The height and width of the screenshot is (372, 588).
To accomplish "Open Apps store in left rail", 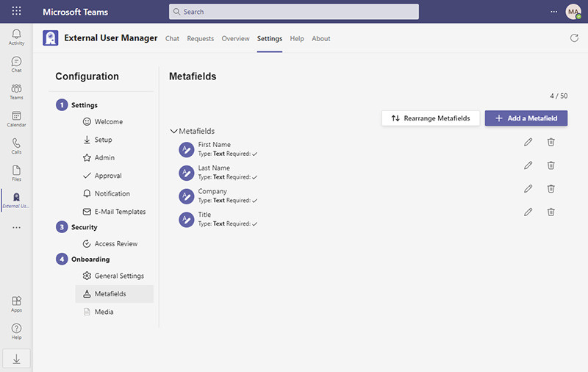I will (16, 304).
